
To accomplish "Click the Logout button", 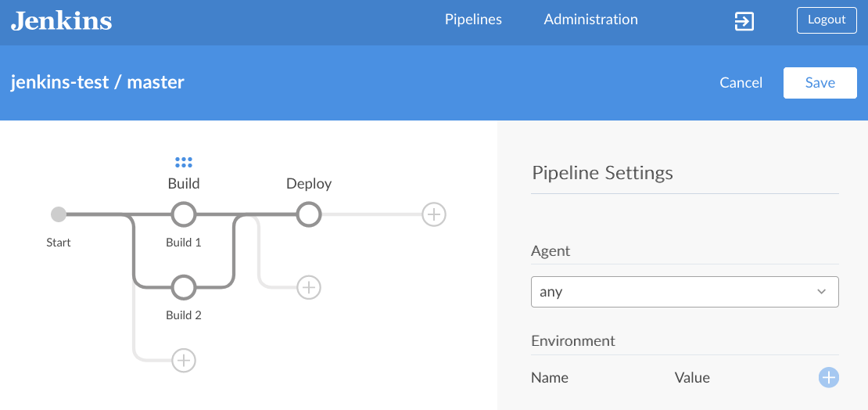I will click(827, 20).
